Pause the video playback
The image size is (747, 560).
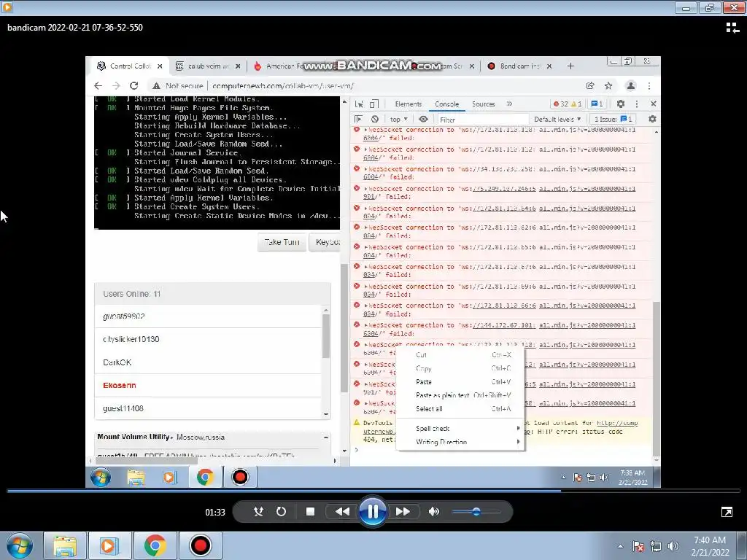pyautogui.click(x=372, y=511)
